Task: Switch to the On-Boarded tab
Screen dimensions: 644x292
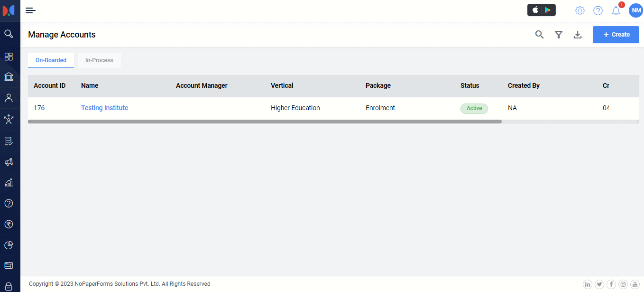Action: (51, 60)
